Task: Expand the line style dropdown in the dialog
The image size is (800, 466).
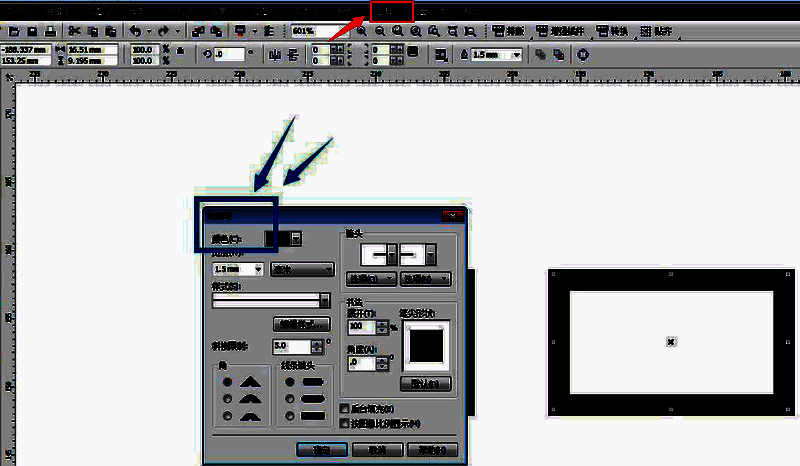Action: pyautogui.click(x=324, y=299)
